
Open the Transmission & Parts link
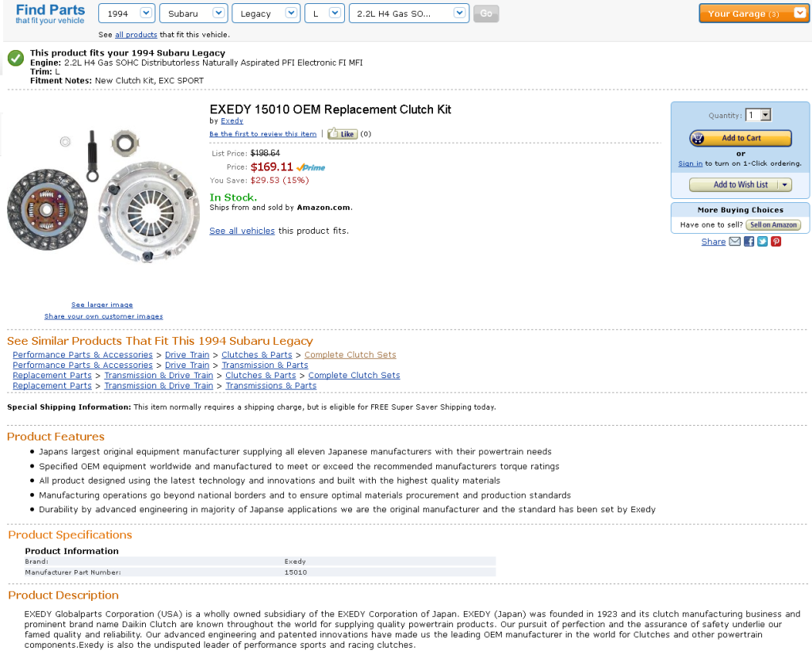click(265, 365)
